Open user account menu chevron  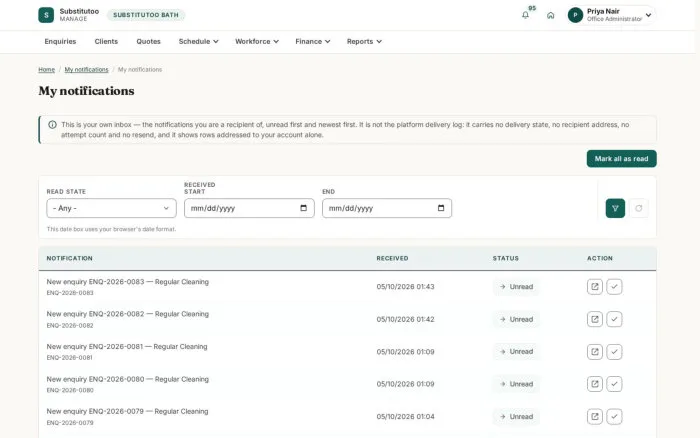pos(648,15)
